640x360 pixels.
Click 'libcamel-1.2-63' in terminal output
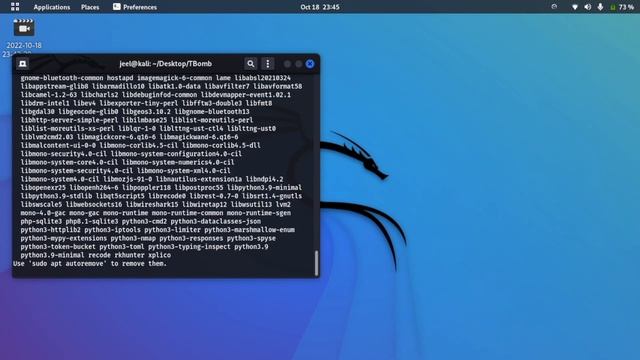(x=49, y=95)
